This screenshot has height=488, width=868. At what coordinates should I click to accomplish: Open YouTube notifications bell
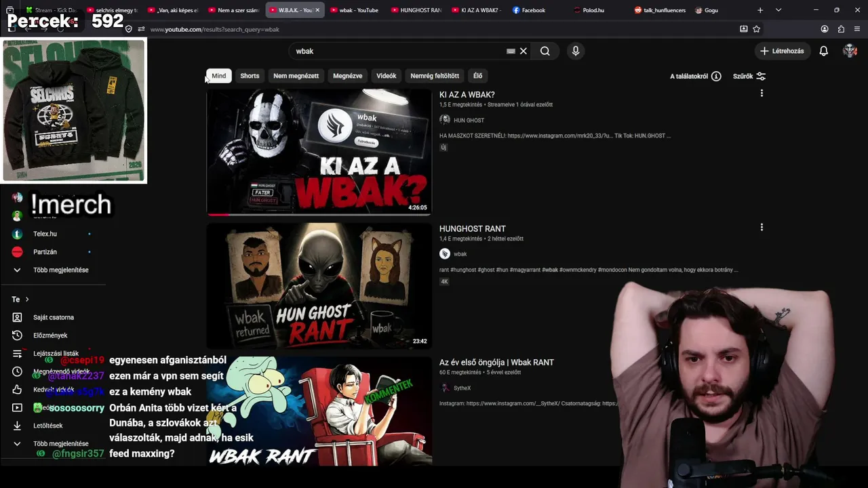coord(824,51)
